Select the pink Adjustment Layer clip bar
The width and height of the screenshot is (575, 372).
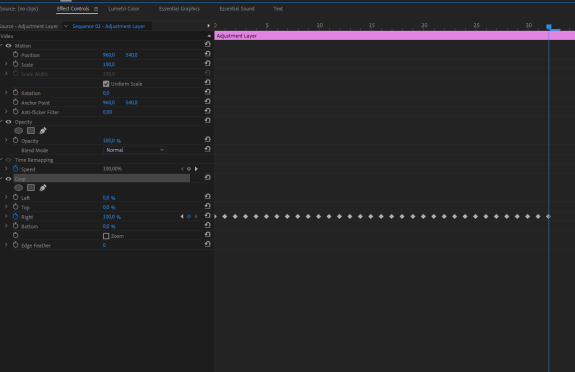[395, 36]
